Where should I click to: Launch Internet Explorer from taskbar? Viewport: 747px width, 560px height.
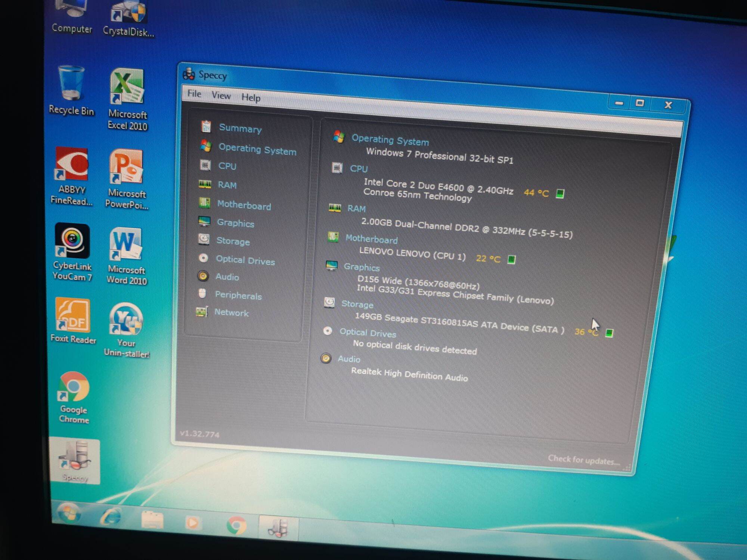coord(111,517)
